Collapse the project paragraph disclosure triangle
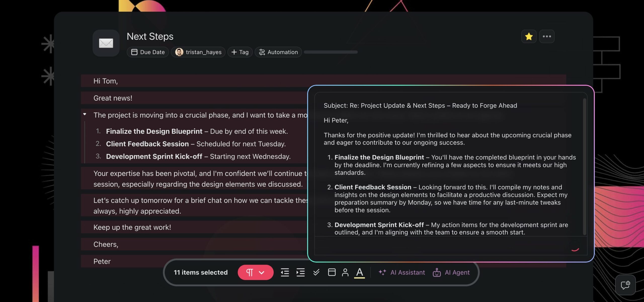644x302 pixels. [85, 114]
